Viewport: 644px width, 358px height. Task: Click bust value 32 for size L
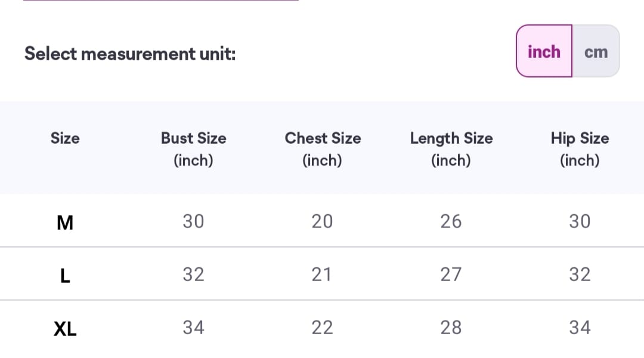point(193,274)
